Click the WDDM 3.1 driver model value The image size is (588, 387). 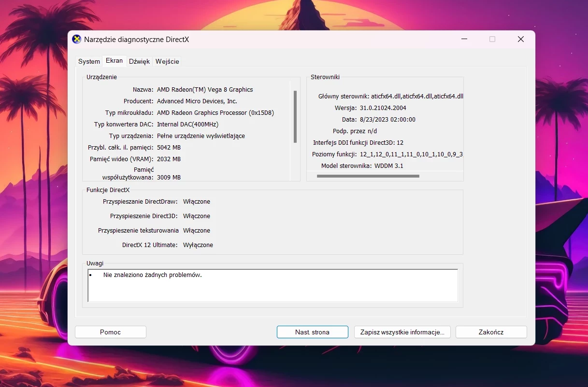point(388,166)
